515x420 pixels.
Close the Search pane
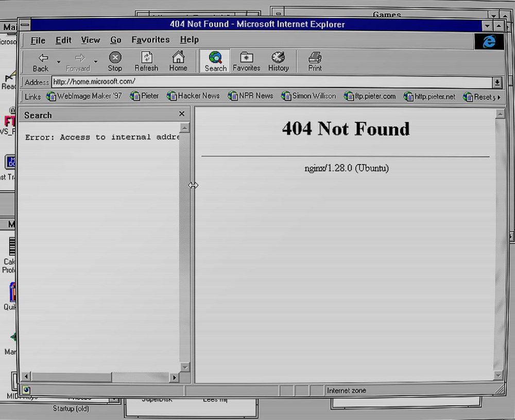pos(182,114)
